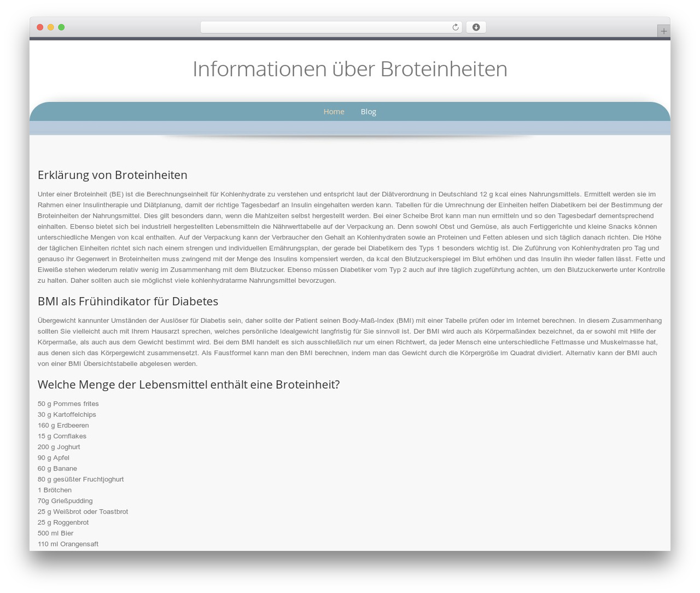This screenshot has height=593, width=700.
Task: Open the Home menu item
Action: click(334, 112)
